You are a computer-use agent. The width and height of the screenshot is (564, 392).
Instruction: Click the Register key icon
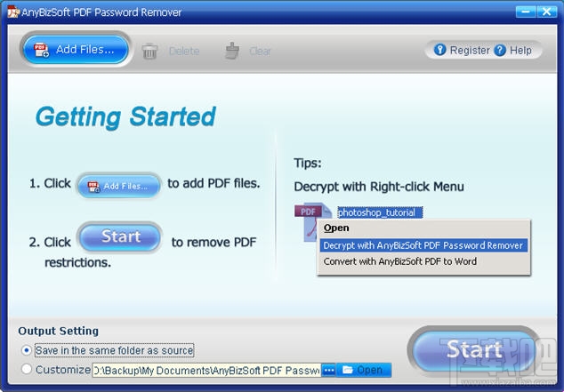click(x=440, y=50)
